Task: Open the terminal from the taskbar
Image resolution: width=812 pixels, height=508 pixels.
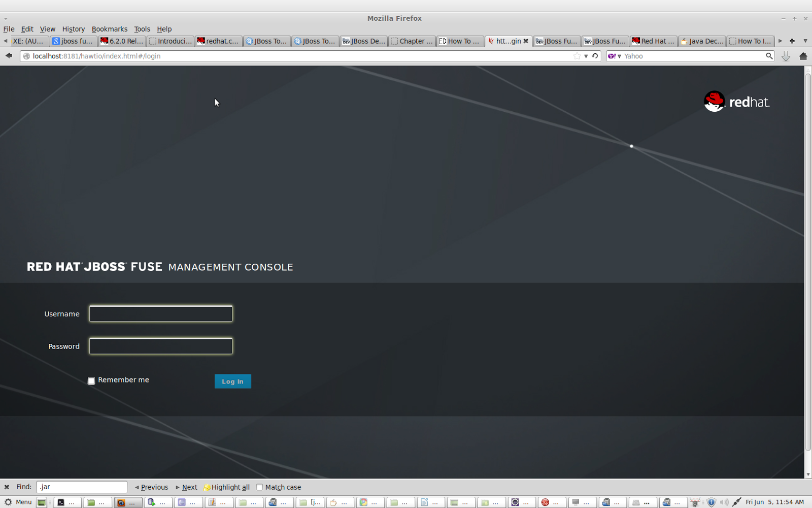Action: tap(67, 502)
